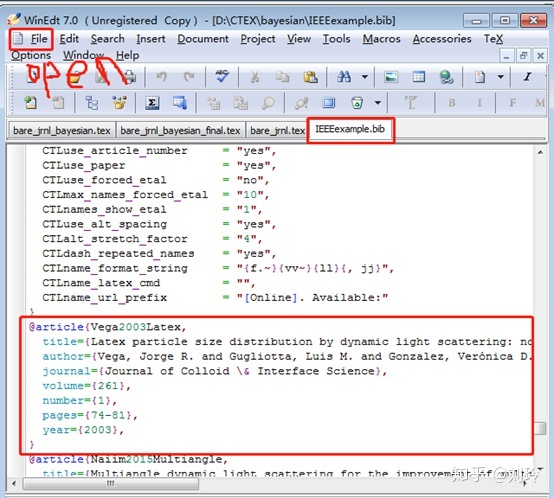
Task: Click the horizontal scroll left arrow
Action: pyautogui.click(x=14, y=484)
